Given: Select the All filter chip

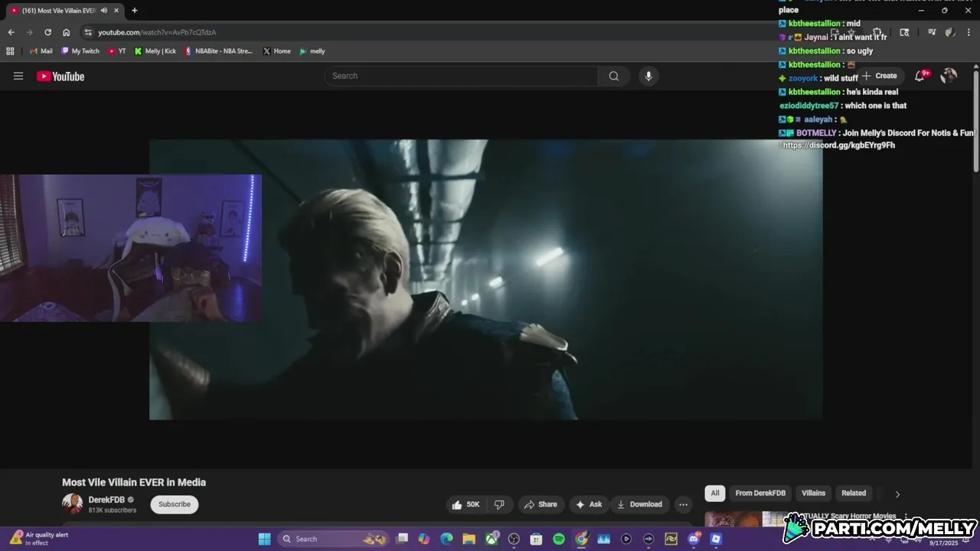Looking at the screenshot, I should [715, 493].
